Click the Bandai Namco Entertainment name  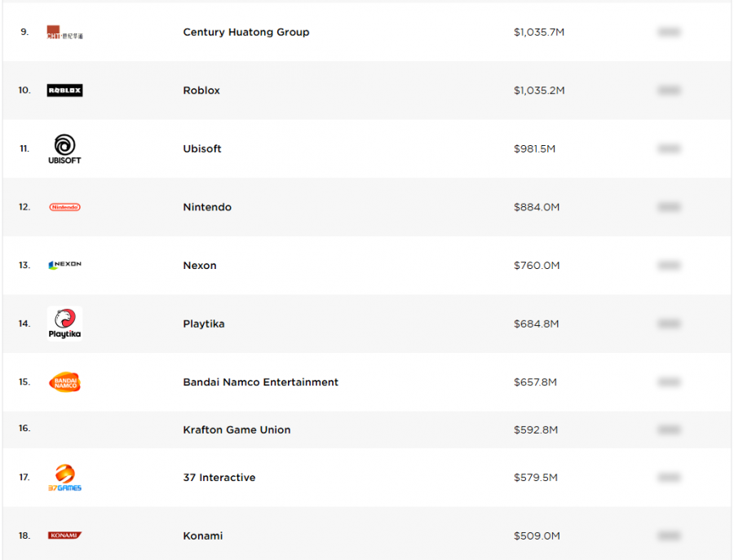[260, 382]
